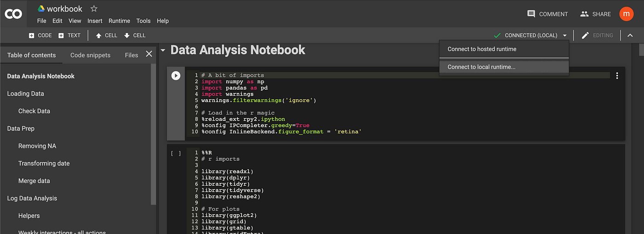Click the SHARE button
This screenshot has height=234, width=644.
point(595,14)
